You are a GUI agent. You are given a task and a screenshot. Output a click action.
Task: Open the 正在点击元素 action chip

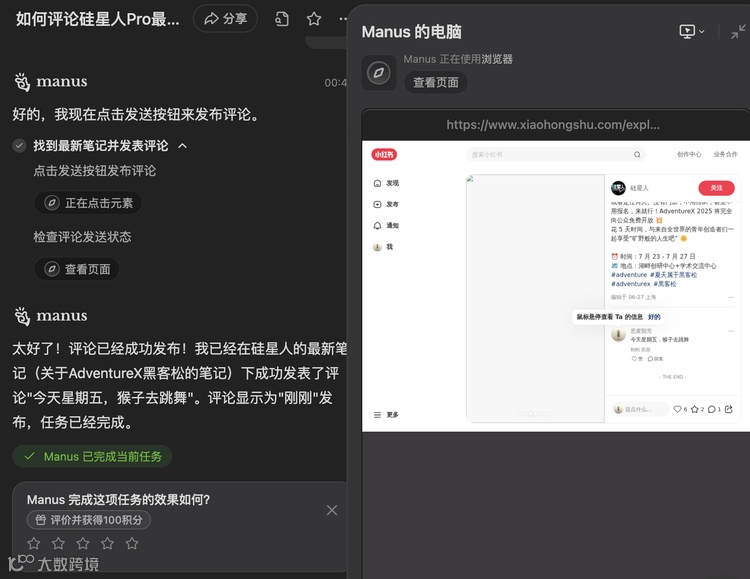point(88,203)
